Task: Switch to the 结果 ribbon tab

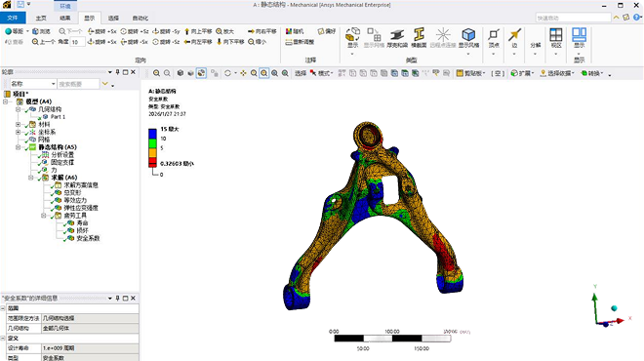Action: [x=65, y=19]
